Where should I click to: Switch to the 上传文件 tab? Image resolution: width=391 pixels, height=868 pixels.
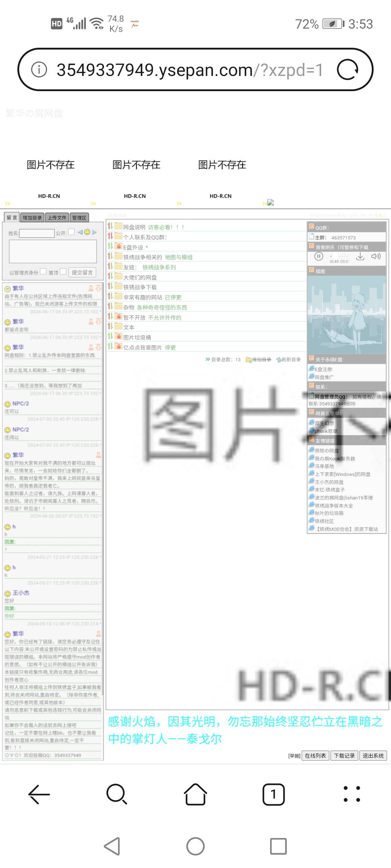(57, 217)
